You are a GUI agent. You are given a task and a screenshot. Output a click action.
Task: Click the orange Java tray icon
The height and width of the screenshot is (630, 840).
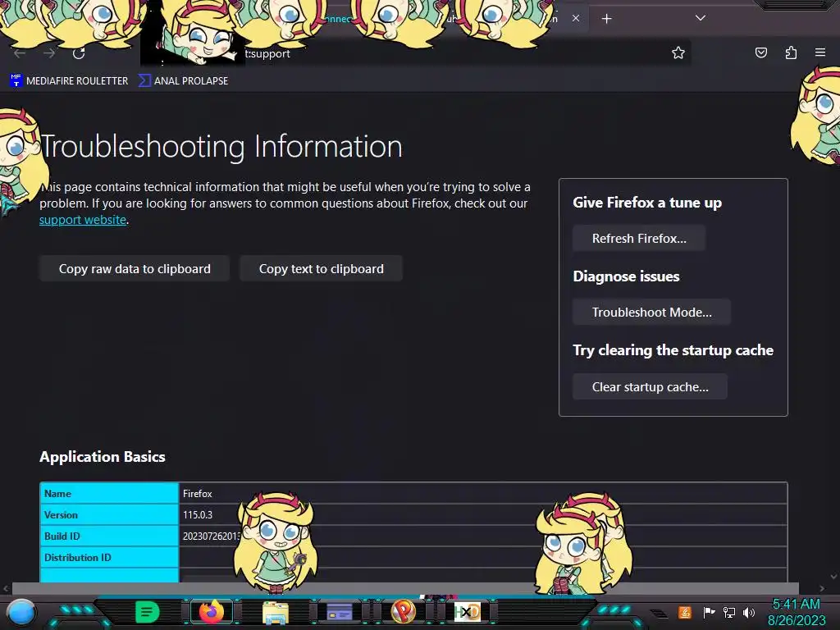(x=684, y=612)
